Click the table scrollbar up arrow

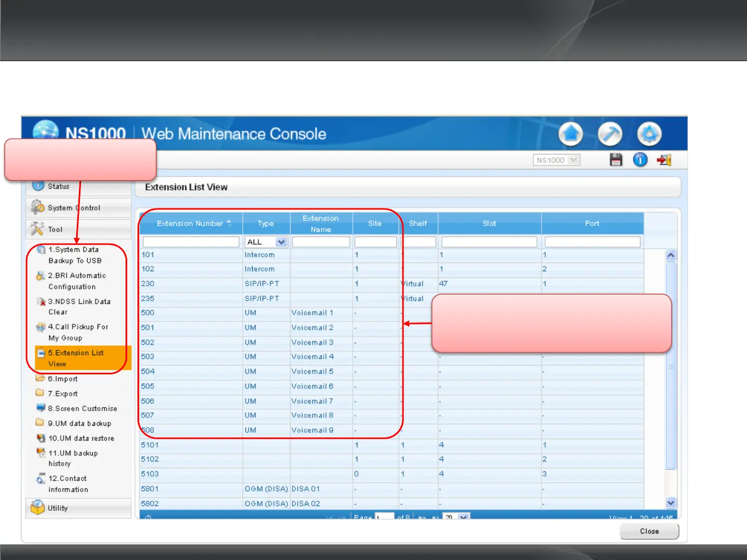click(671, 255)
